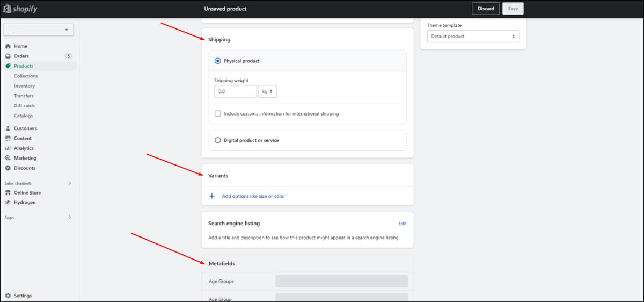Go to Collections in sidebar
The width and height of the screenshot is (644, 302).
point(26,76)
